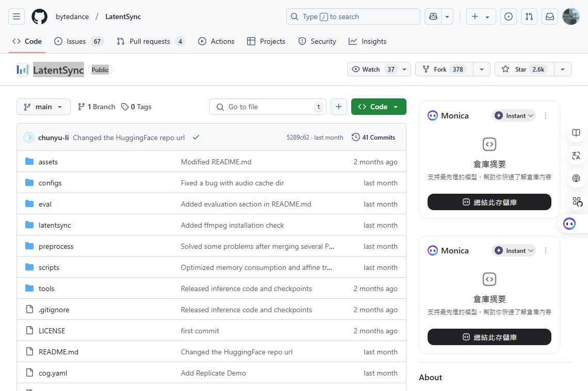This screenshot has width=588, height=391.
Task: Open the issues circle icon in header
Action: point(509,16)
